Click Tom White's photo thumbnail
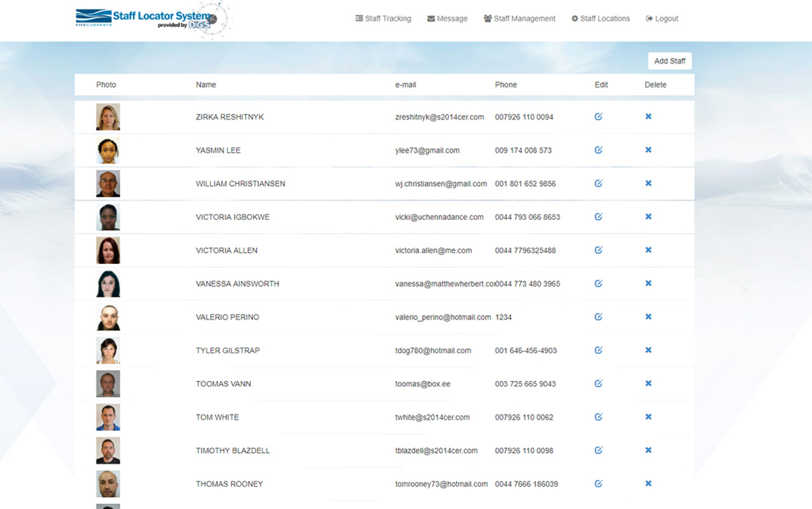The height and width of the screenshot is (509, 812). (108, 417)
